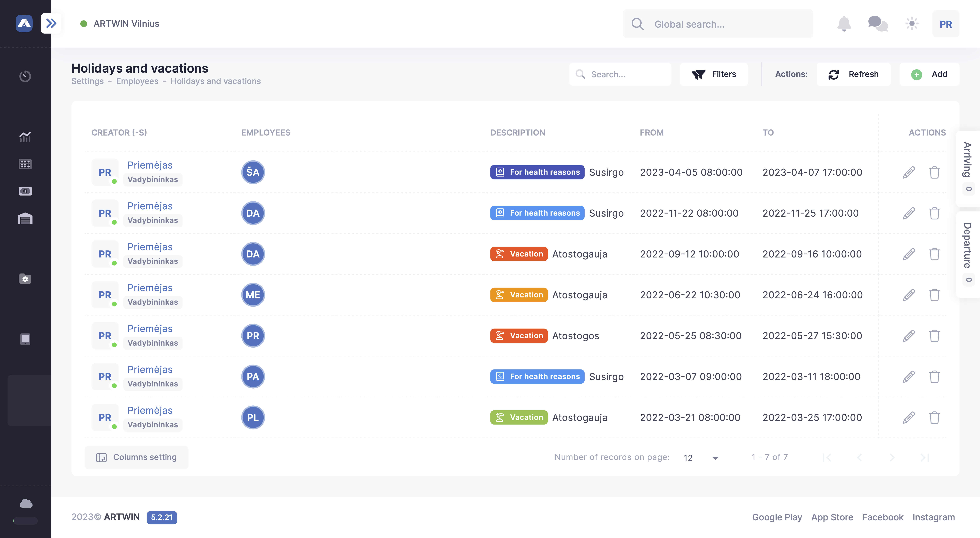Click the PL employee avatar
The image size is (980, 538).
click(x=253, y=417)
